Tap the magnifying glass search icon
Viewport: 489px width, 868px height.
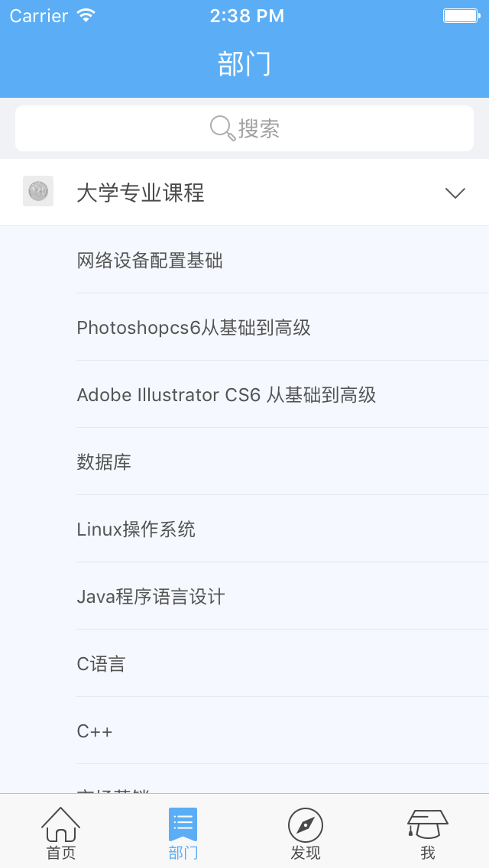[222, 128]
